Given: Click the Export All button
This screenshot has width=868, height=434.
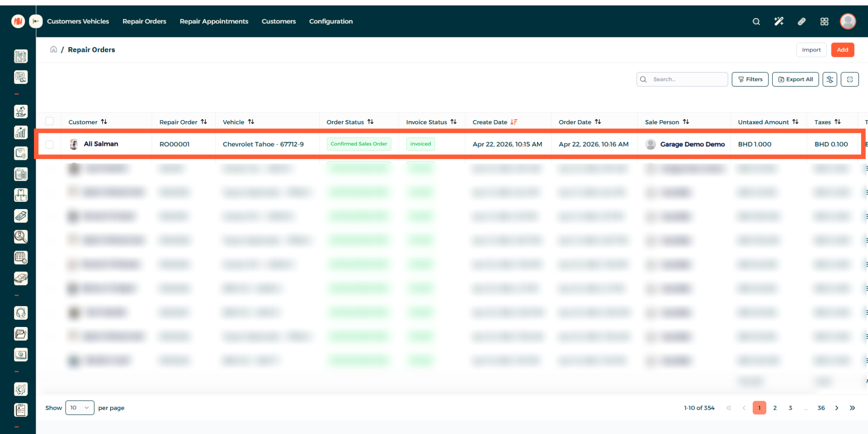Looking at the screenshot, I should [795, 79].
